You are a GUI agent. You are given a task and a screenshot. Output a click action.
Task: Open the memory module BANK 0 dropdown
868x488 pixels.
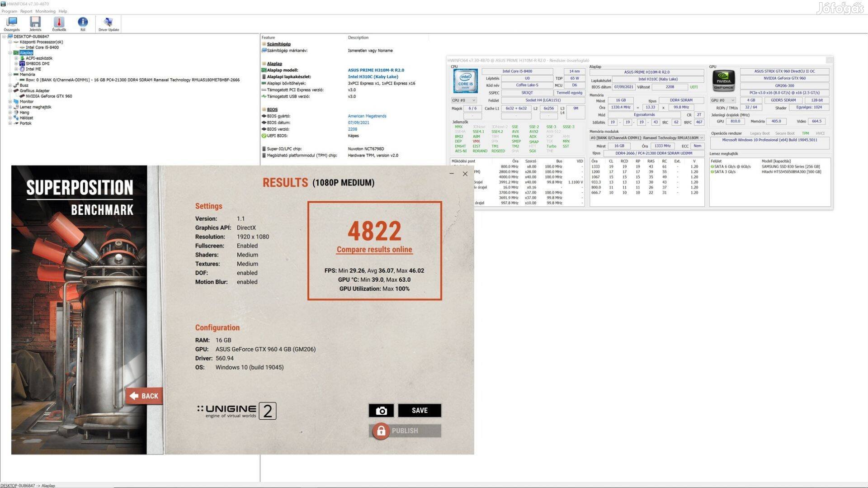click(x=647, y=138)
